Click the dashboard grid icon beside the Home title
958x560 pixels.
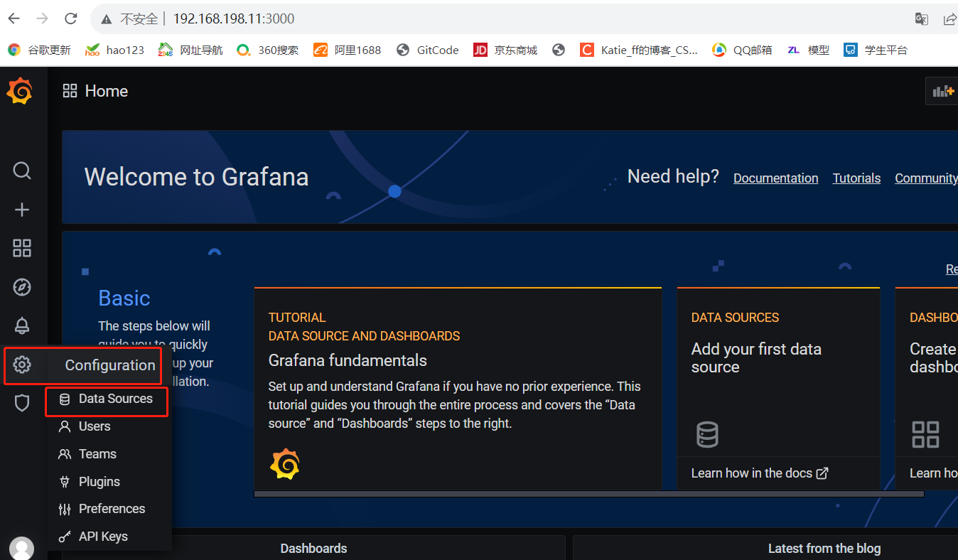(70, 91)
